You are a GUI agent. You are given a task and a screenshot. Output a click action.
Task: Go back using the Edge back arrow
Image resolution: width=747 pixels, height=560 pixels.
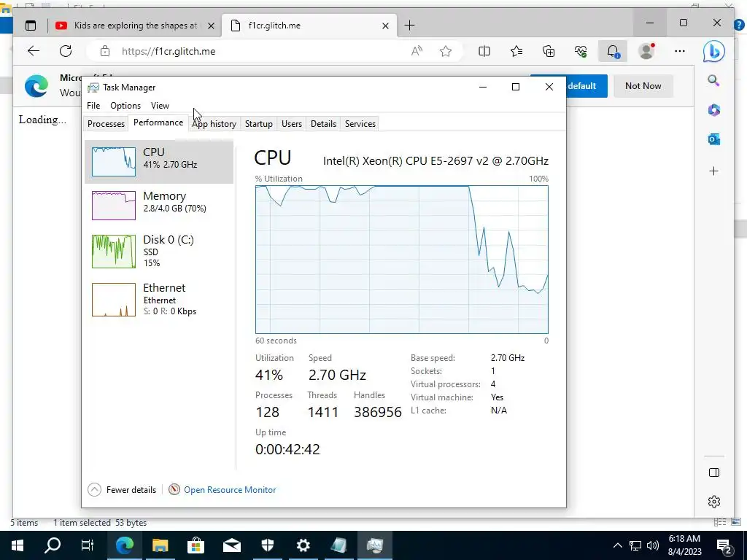click(x=34, y=51)
